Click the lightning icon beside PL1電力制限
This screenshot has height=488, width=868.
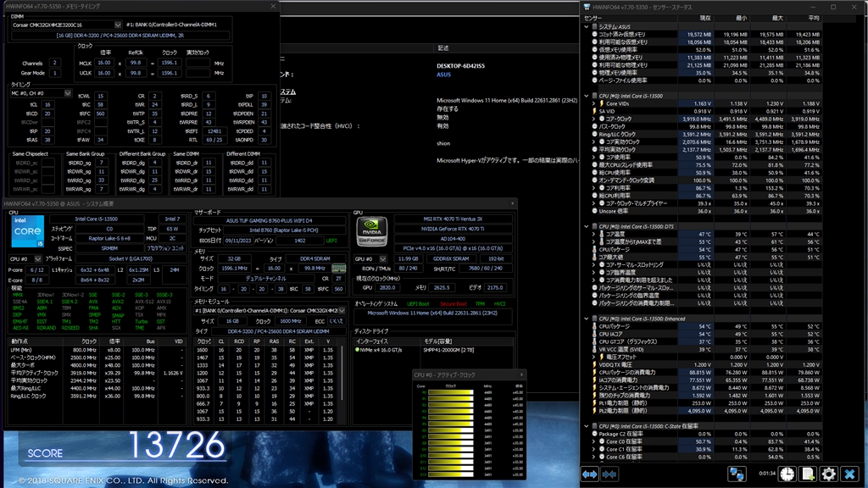point(595,403)
